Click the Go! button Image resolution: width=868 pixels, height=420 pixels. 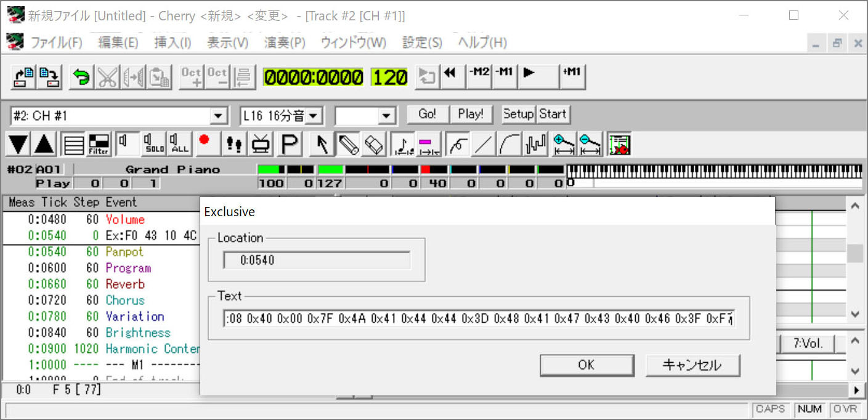click(x=427, y=114)
